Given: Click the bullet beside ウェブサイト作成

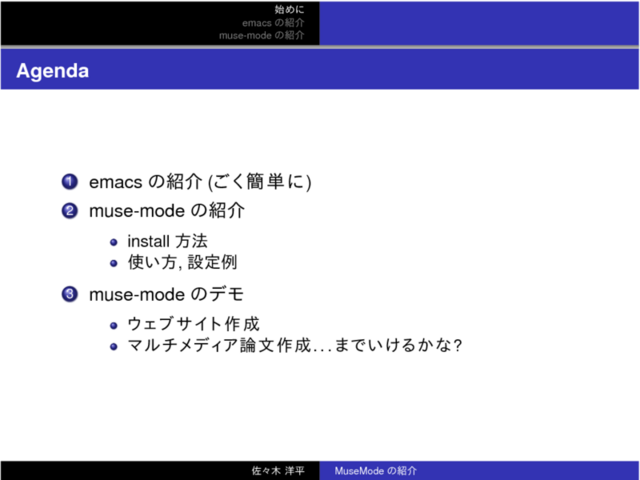Looking at the screenshot, I should 115,325.
